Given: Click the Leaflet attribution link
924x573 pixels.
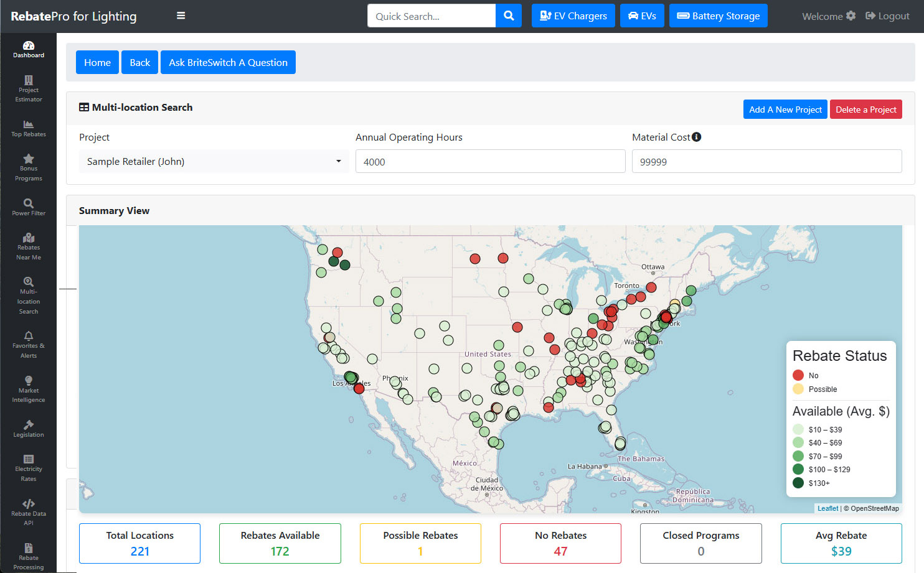Looking at the screenshot, I should 827,508.
